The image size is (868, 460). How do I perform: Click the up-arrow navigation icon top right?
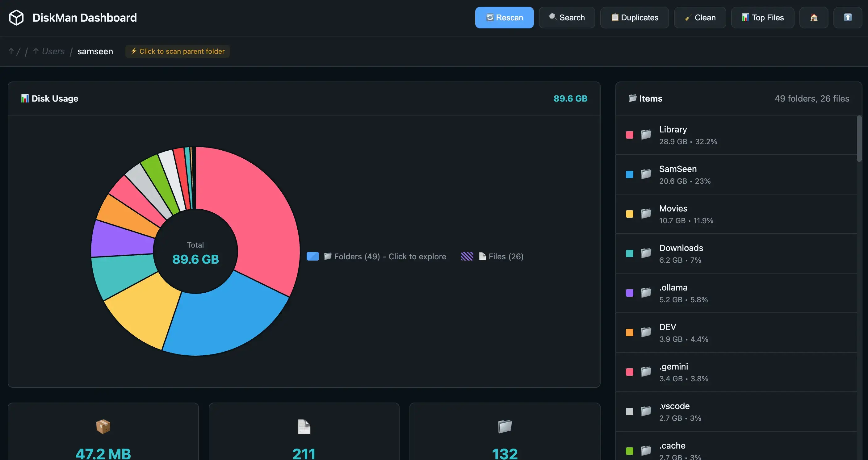tap(848, 18)
